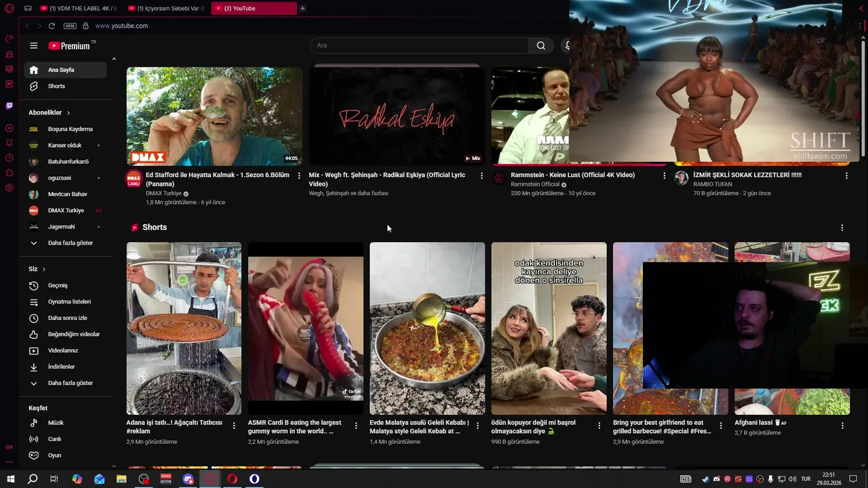Open Windows Start menu
This screenshot has height=488, width=868.
tap(9, 479)
